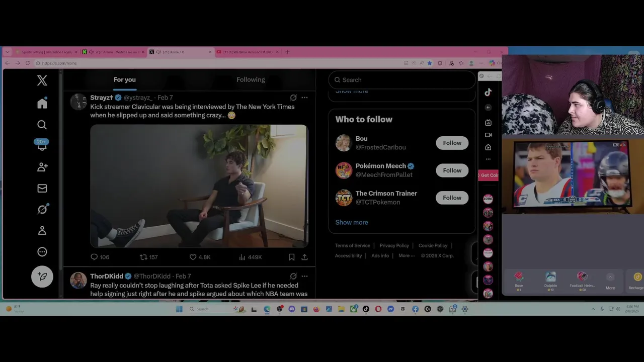644x362 pixels.
Task: Open TikTok LIVE TV icon
Action: 488,123
